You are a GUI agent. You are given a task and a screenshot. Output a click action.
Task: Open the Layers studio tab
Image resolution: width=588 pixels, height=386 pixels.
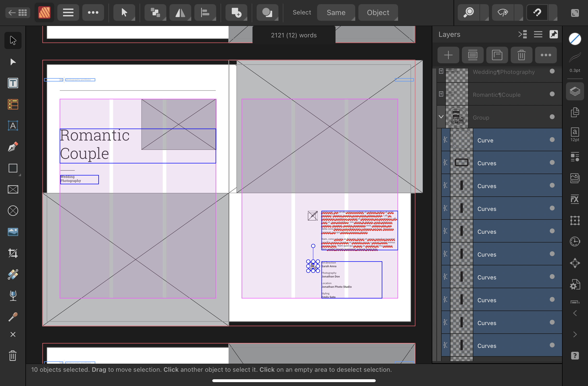pyautogui.click(x=575, y=91)
